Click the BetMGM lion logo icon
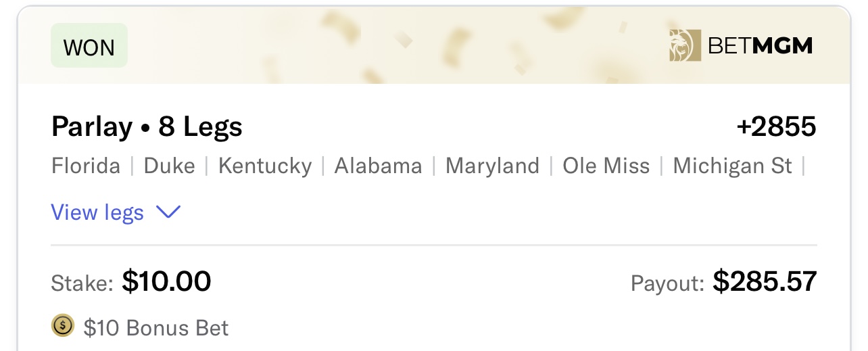 pos(683,46)
